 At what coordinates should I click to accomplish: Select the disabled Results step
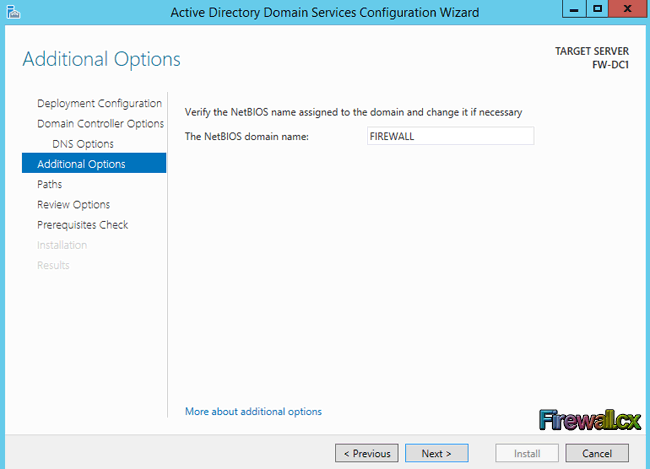pyautogui.click(x=53, y=265)
